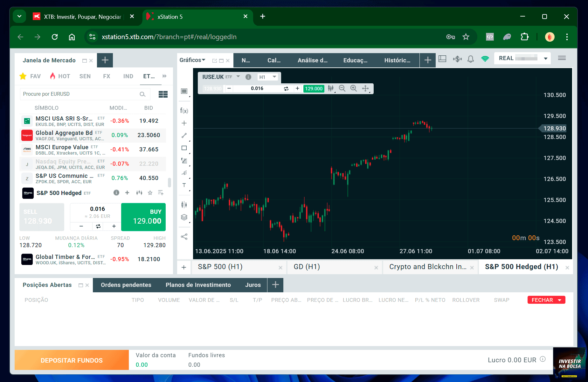588x382 pixels.
Task: Click green 129.000 buy price in chart toolbar
Action: pyautogui.click(x=314, y=88)
